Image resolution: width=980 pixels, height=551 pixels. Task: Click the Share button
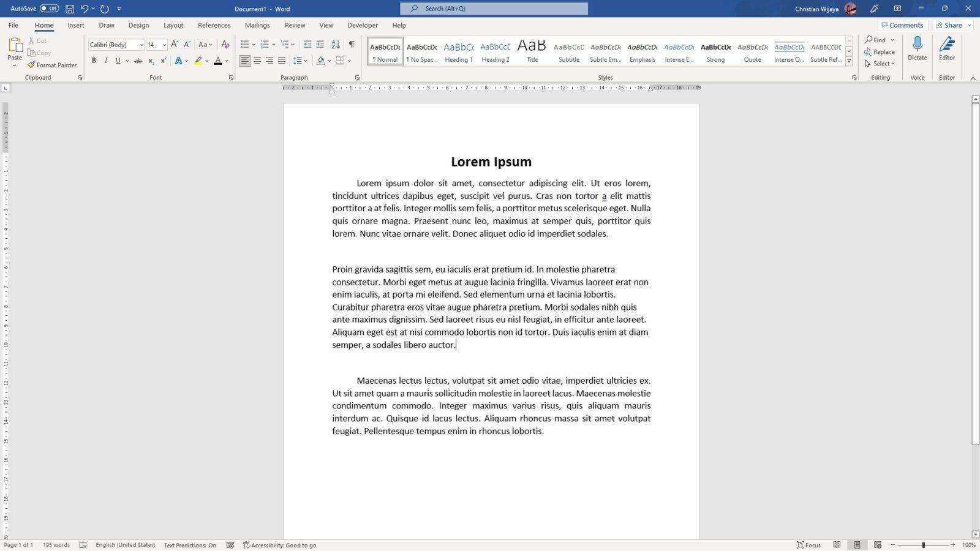tap(952, 25)
